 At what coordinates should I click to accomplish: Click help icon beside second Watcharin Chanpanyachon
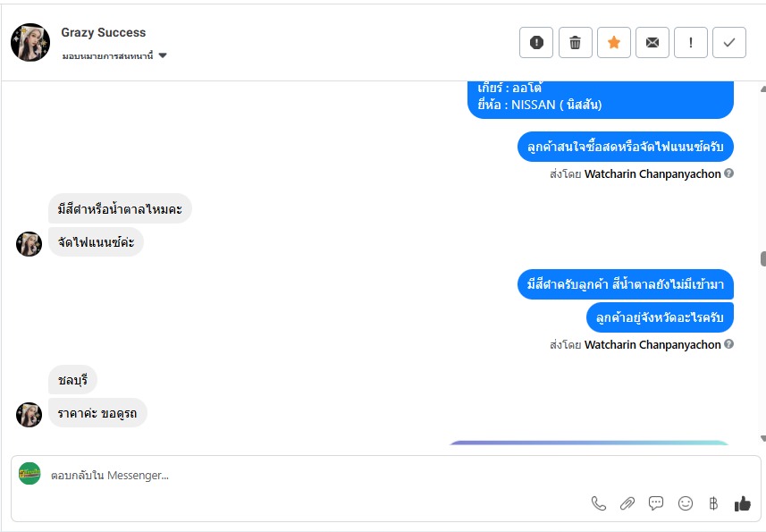728,344
